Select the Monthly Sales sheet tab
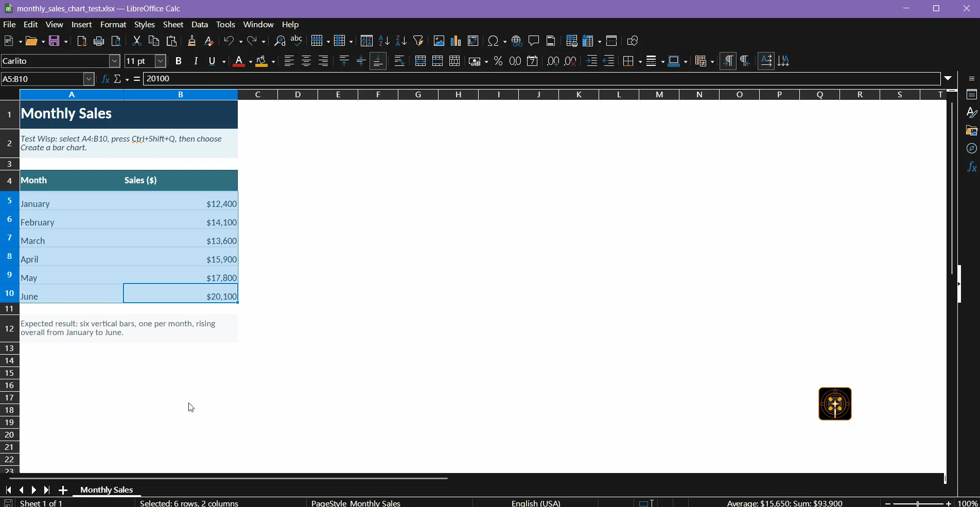 click(107, 490)
